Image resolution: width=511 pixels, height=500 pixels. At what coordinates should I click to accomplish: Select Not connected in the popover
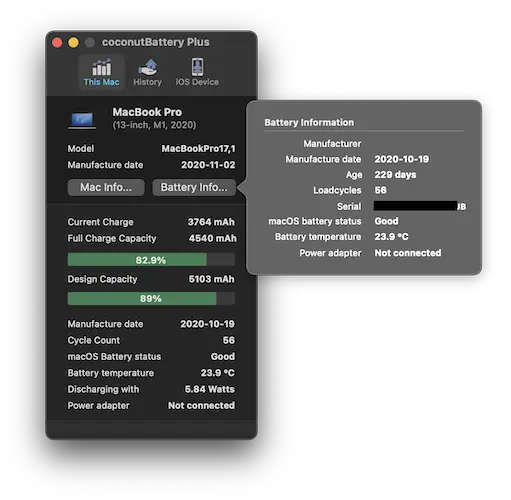(x=408, y=253)
